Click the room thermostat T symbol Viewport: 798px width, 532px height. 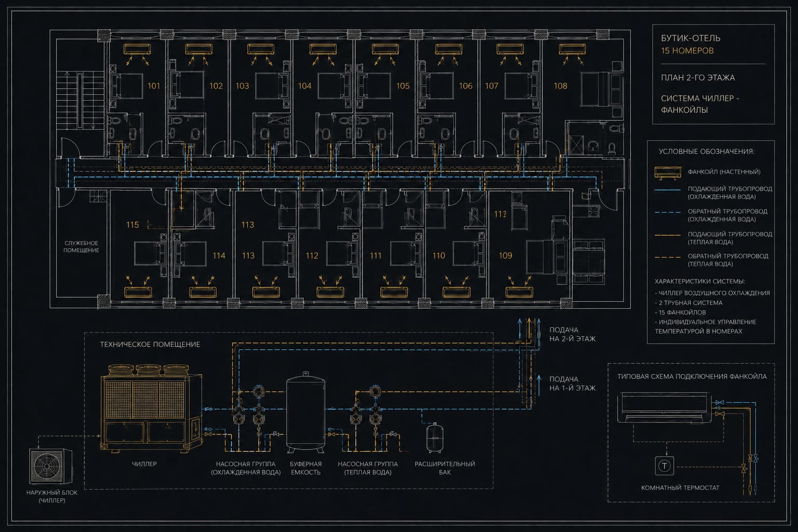click(x=664, y=465)
